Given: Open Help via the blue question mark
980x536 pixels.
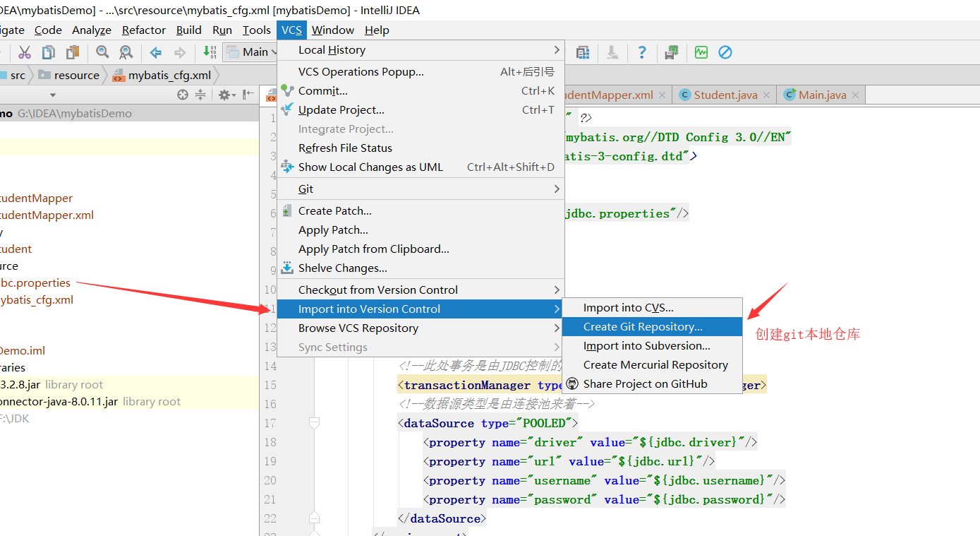Looking at the screenshot, I should click(642, 52).
